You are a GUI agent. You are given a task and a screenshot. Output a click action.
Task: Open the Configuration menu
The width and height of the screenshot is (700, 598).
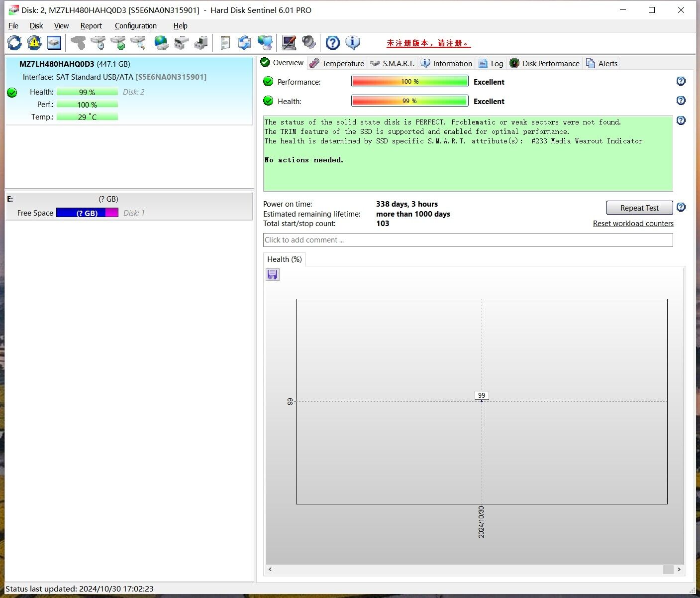[136, 26]
